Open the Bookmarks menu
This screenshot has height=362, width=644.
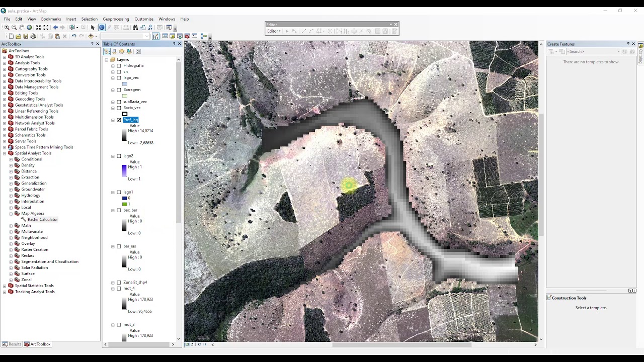(51, 19)
